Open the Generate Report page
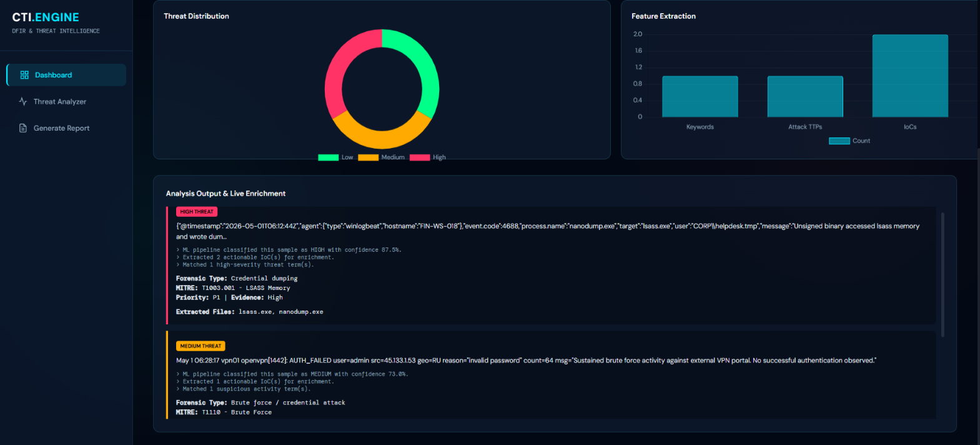Screen dimensions: 980x445 pos(66,128)
